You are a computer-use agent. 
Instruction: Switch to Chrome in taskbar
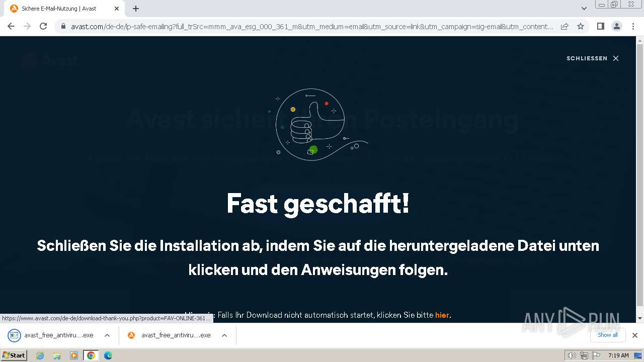tap(91, 355)
